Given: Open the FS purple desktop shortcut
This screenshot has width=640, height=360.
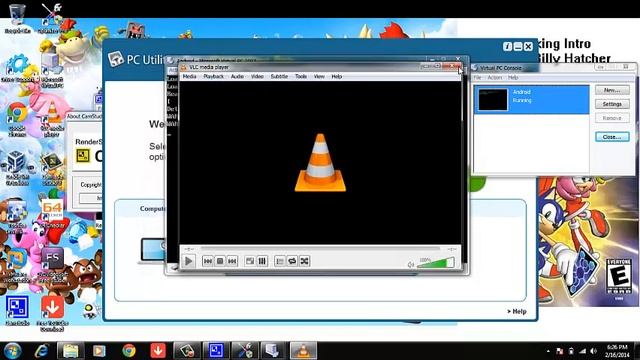Looking at the screenshot, I should tap(52, 263).
